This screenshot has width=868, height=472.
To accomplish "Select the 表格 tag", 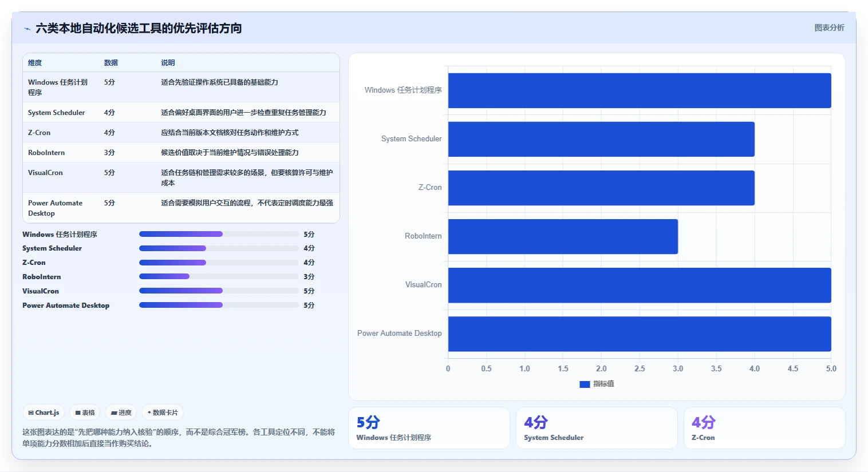I will 85,412.
